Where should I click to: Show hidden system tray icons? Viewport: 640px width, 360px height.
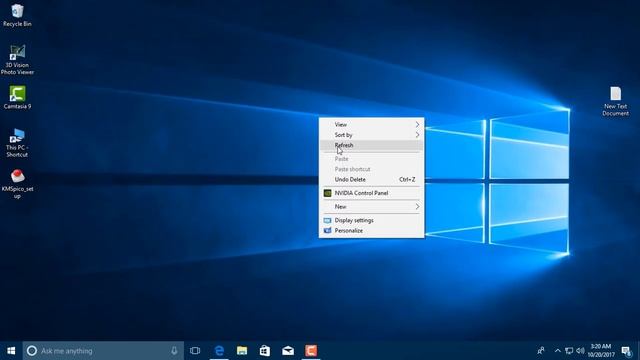click(x=558, y=351)
